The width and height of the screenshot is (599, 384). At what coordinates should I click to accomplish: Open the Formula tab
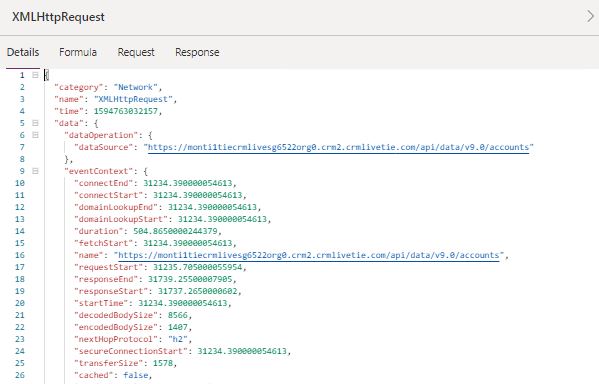78,52
